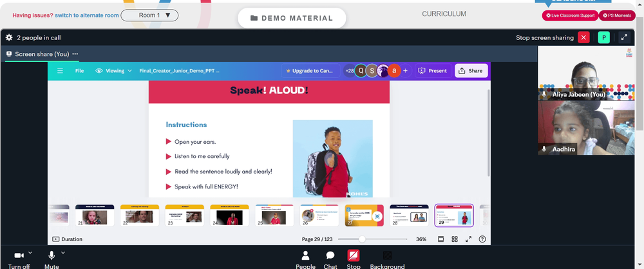Click Aliya Jabeen video tile
The width and height of the screenshot is (644, 269).
click(586, 73)
